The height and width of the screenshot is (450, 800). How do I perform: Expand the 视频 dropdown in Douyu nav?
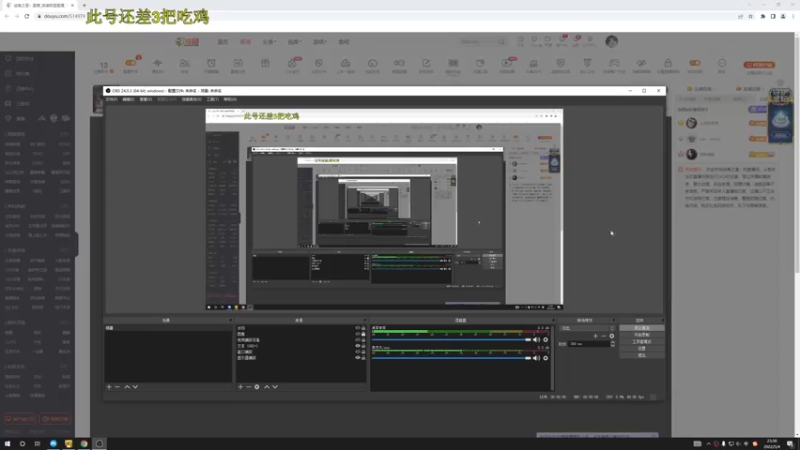[x=294, y=42]
